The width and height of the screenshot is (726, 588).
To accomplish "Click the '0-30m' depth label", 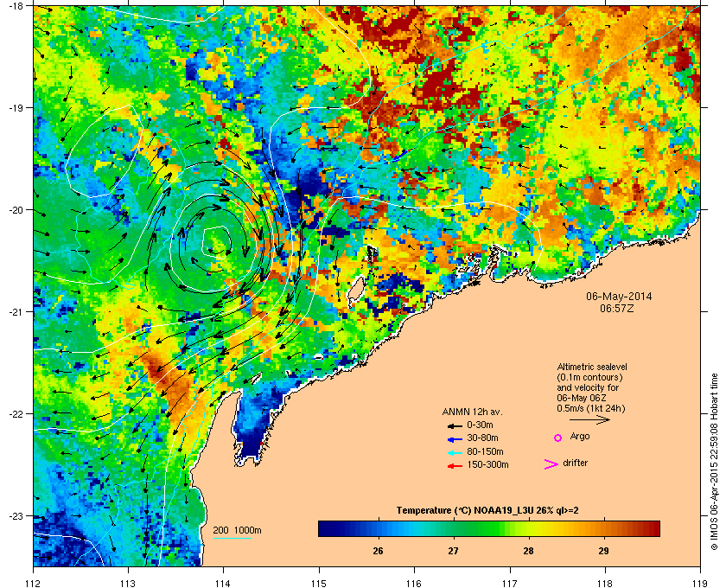I will click(480, 425).
